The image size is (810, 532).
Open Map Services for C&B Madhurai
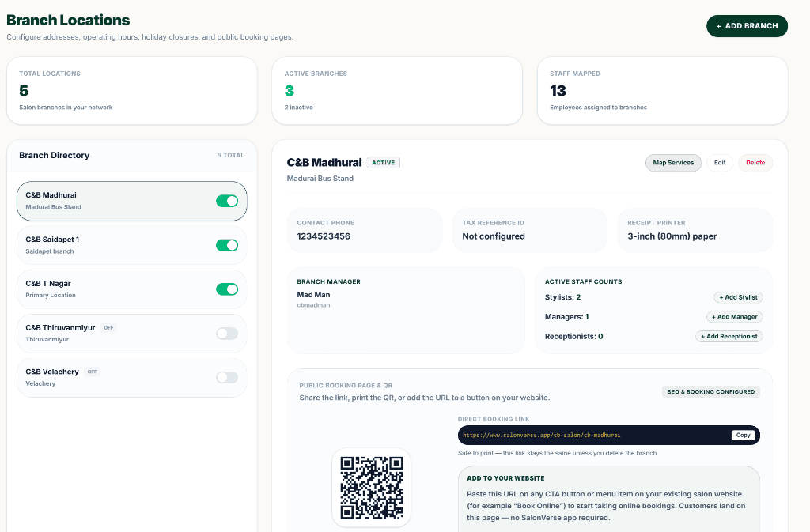673,163
